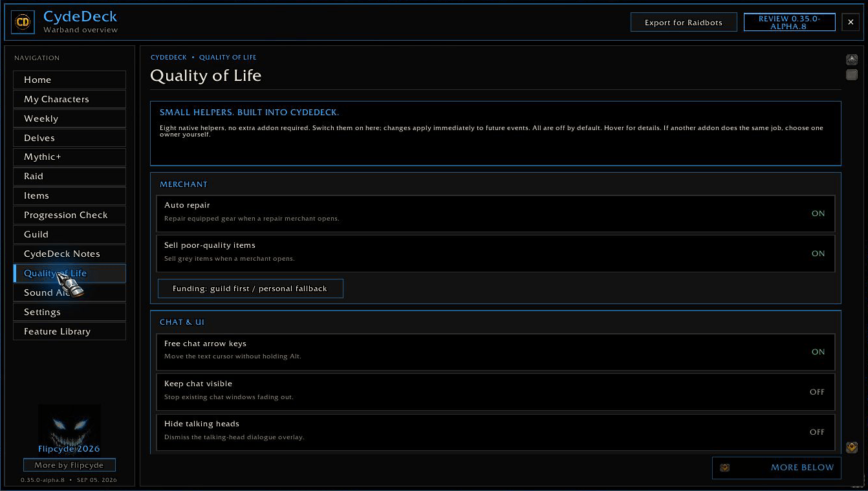Open the Items page
The height and width of the screenshot is (491, 868).
[x=69, y=195]
